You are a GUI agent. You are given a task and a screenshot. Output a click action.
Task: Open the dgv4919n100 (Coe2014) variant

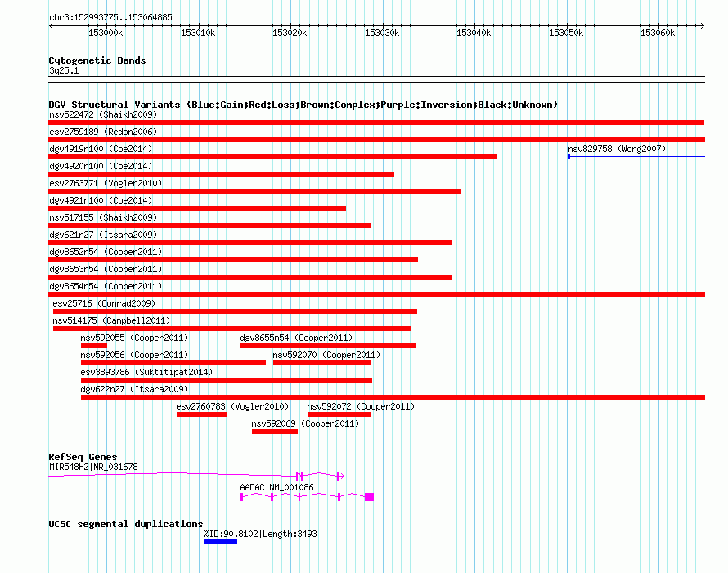pos(101,149)
